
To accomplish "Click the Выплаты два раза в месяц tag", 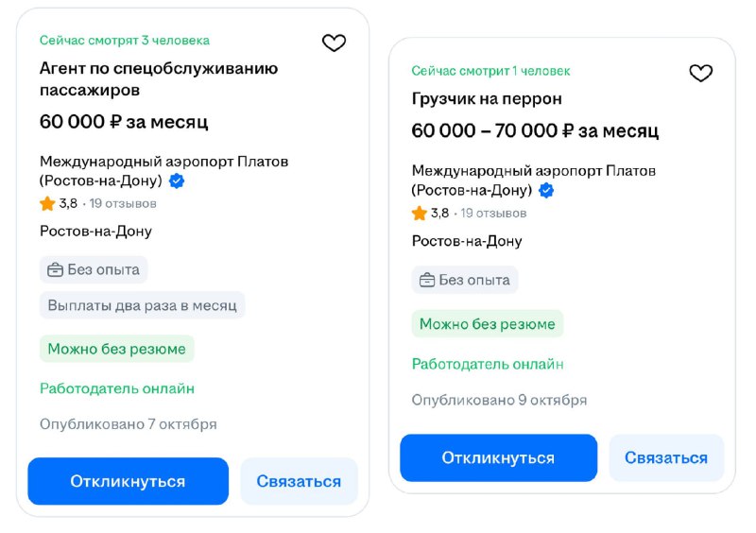I will pos(143,305).
